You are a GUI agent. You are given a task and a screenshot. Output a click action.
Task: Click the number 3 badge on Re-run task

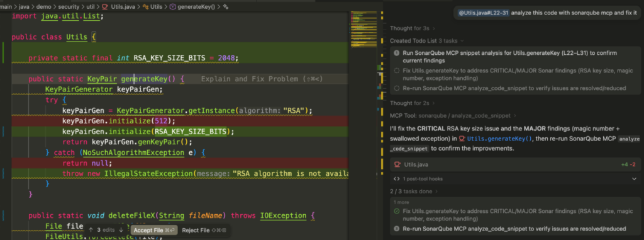coord(397,229)
